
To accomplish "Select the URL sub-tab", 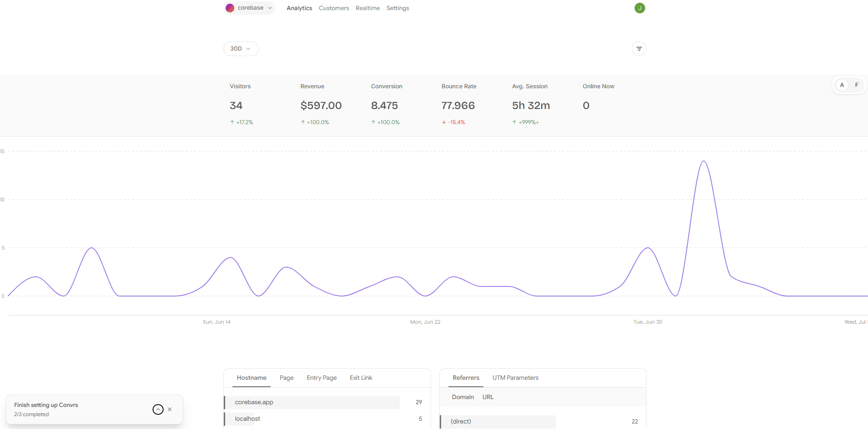I will coord(488,397).
